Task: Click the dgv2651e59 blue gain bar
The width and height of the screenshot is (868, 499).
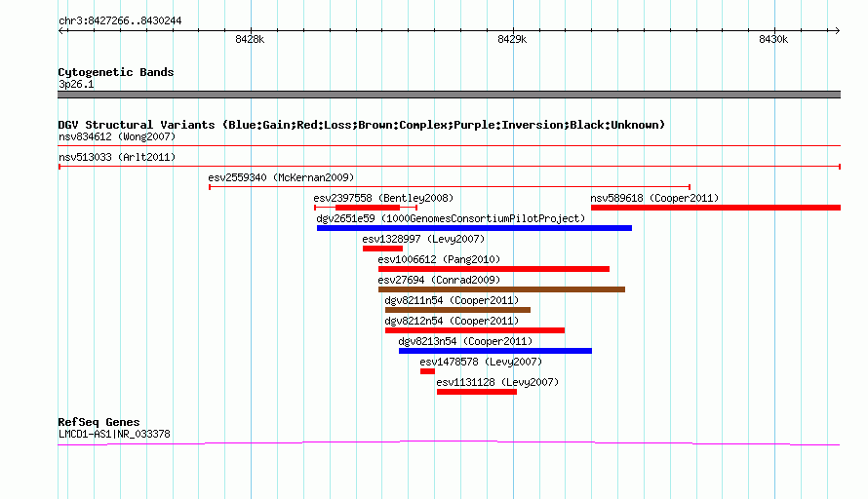Action: pos(474,228)
